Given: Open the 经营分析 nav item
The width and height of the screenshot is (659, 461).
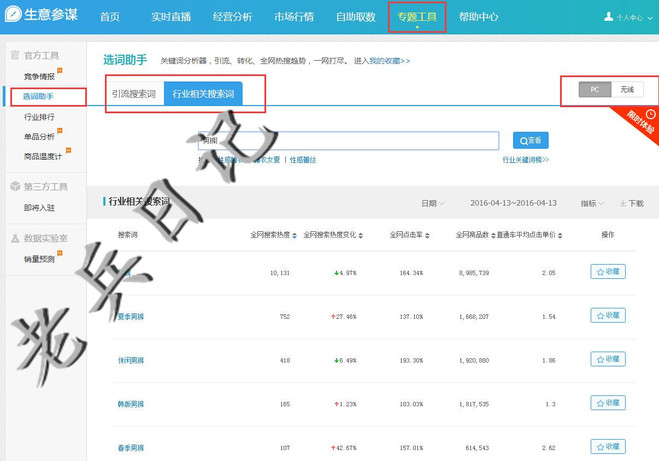Looking at the screenshot, I should pyautogui.click(x=232, y=17).
